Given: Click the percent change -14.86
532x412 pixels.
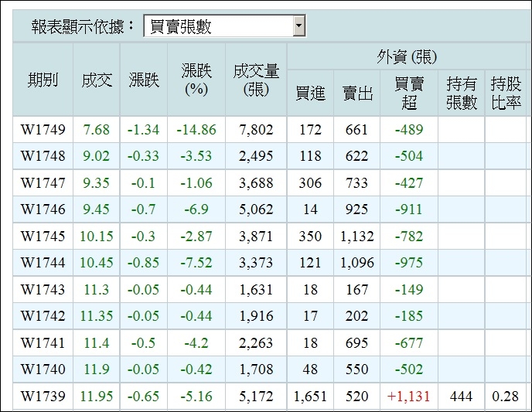Looking at the screenshot, I should (x=196, y=130).
